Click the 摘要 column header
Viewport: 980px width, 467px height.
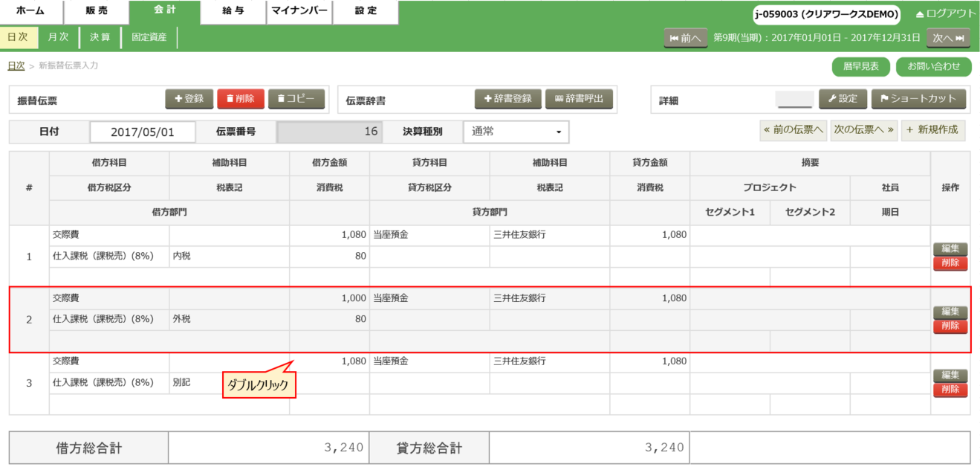tap(810, 163)
